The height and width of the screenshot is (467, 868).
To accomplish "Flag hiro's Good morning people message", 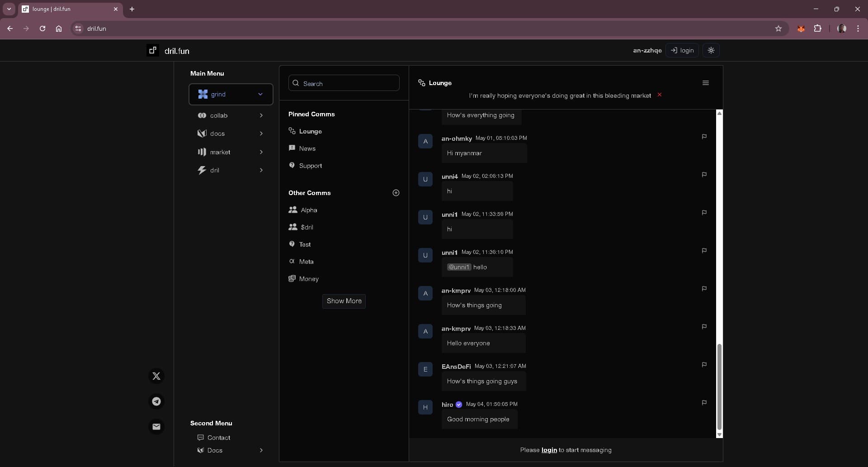I will point(704,403).
